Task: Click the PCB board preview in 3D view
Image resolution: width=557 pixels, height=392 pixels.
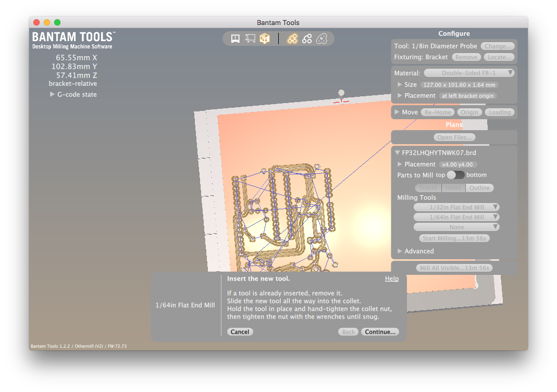Action: (x=284, y=217)
